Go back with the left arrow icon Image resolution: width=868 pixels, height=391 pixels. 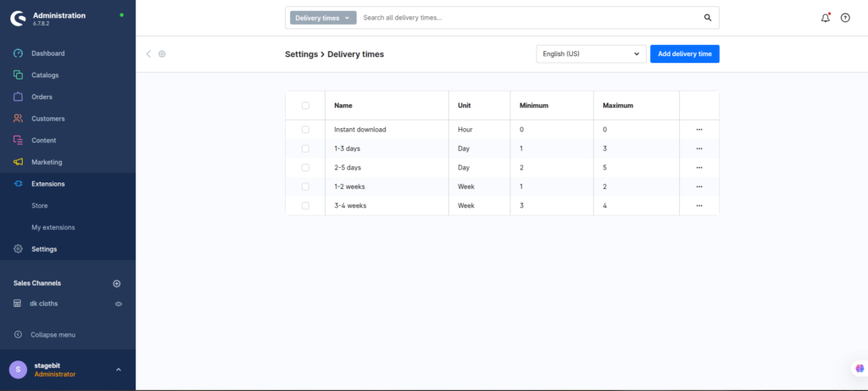pos(148,53)
